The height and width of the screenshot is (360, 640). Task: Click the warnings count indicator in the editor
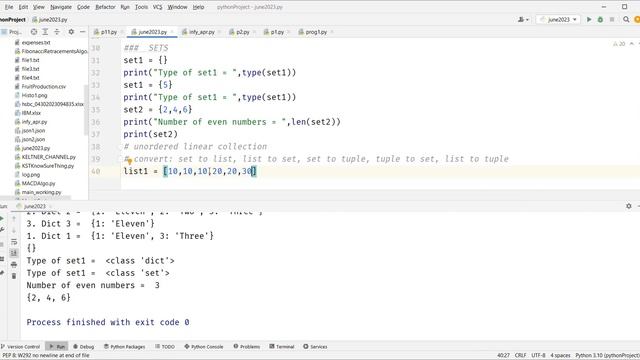pyautogui.click(x=619, y=44)
